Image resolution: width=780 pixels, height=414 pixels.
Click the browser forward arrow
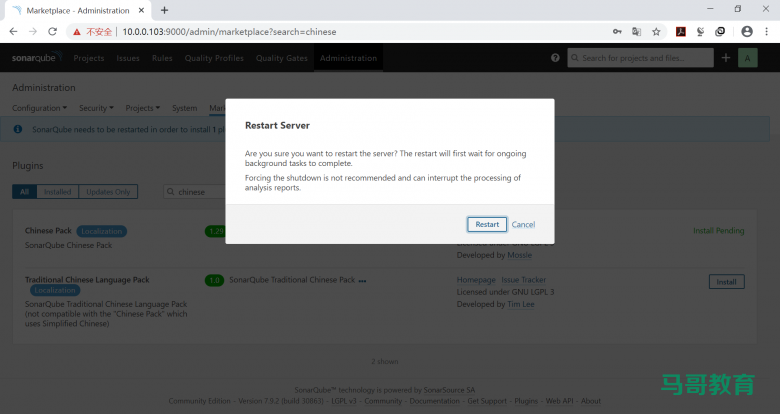click(x=33, y=31)
